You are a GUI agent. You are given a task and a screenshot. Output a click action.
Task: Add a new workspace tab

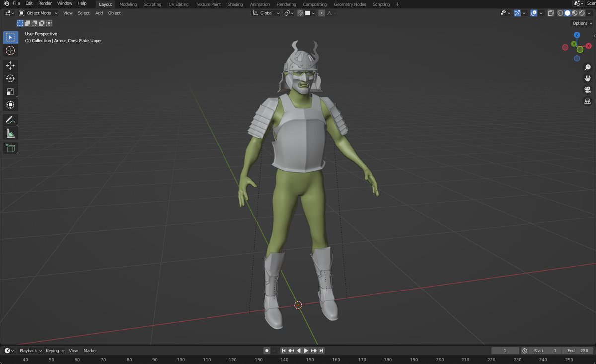397,4
